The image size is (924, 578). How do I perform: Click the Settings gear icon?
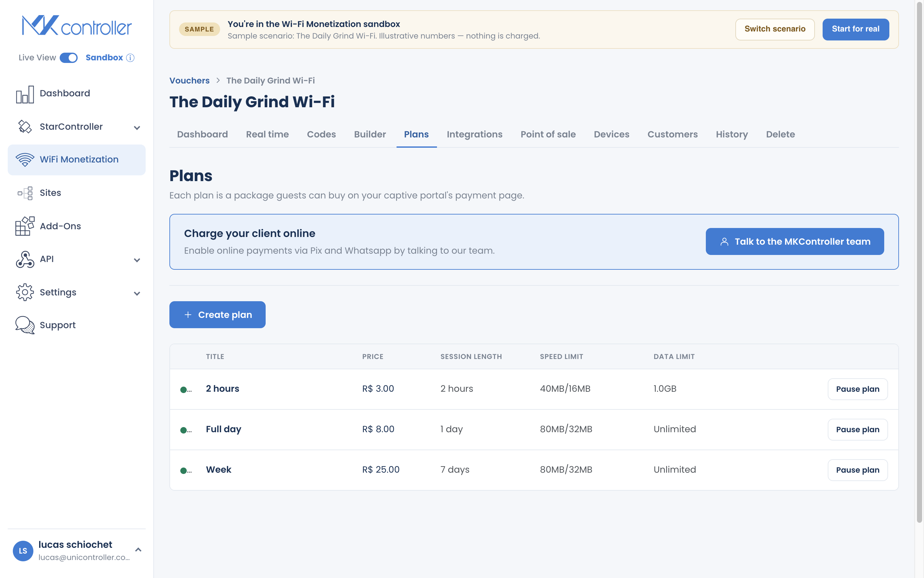tap(25, 292)
